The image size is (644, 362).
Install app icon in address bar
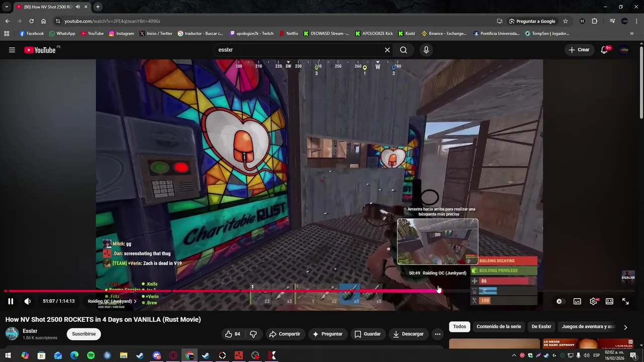(x=500, y=21)
